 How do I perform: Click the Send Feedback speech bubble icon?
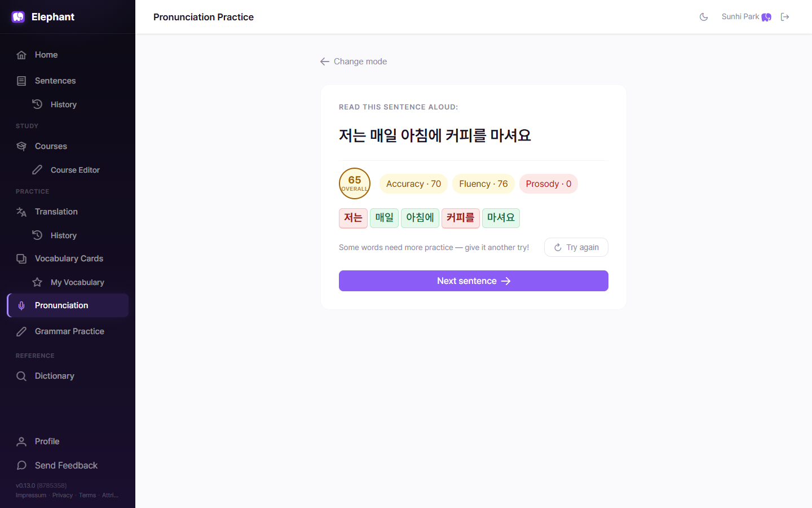(21, 465)
